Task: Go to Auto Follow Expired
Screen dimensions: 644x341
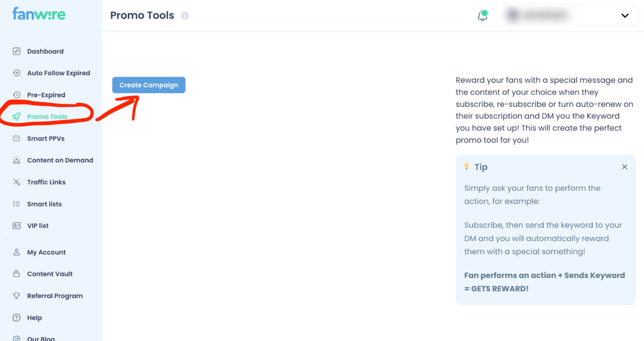Action: point(59,73)
